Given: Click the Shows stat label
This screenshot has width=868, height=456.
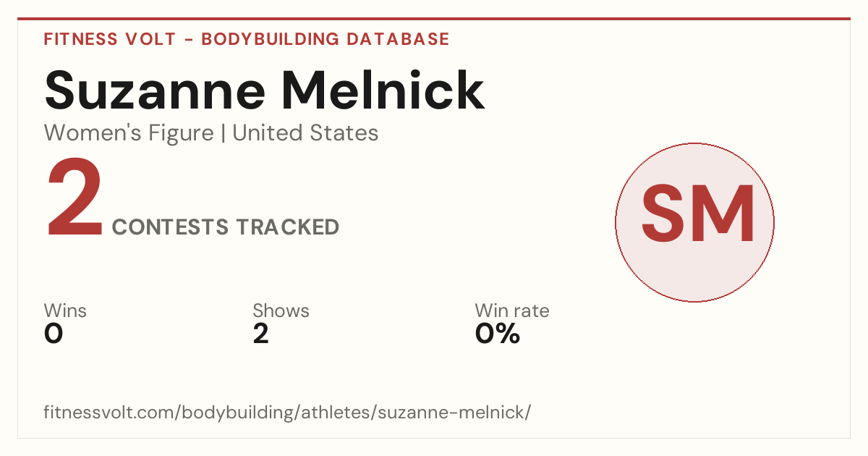Looking at the screenshot, I should click(281, 311).
